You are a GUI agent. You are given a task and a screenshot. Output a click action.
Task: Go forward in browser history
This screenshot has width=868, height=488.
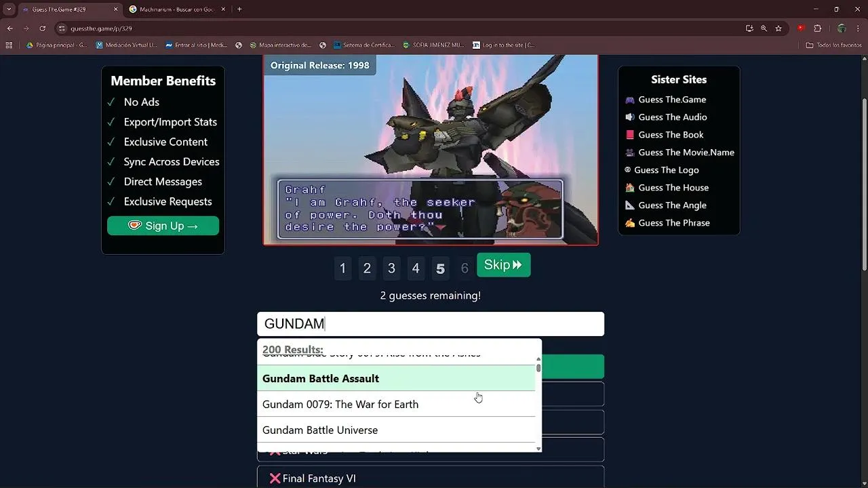pos(26,28)
